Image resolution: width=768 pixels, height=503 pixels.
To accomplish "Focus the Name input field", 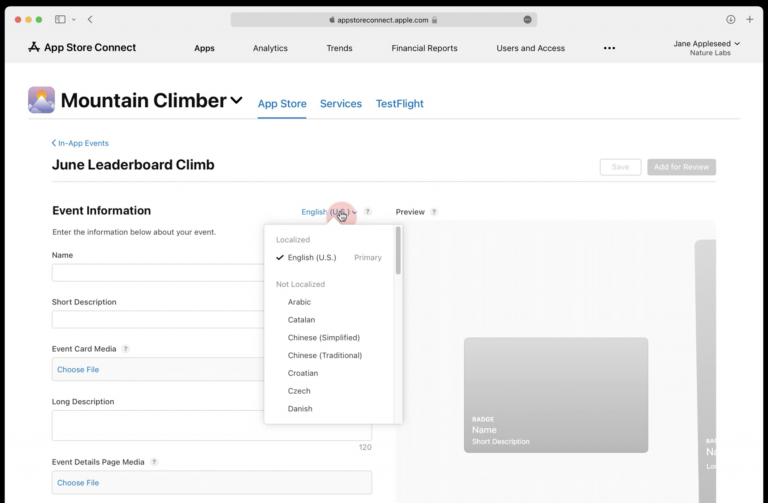I will (158, 273).
